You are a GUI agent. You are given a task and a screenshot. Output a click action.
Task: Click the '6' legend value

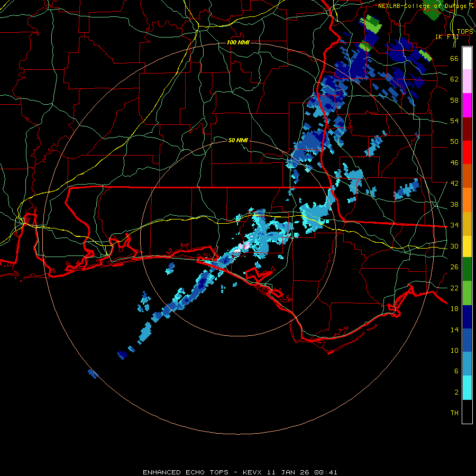click(456, 371)
